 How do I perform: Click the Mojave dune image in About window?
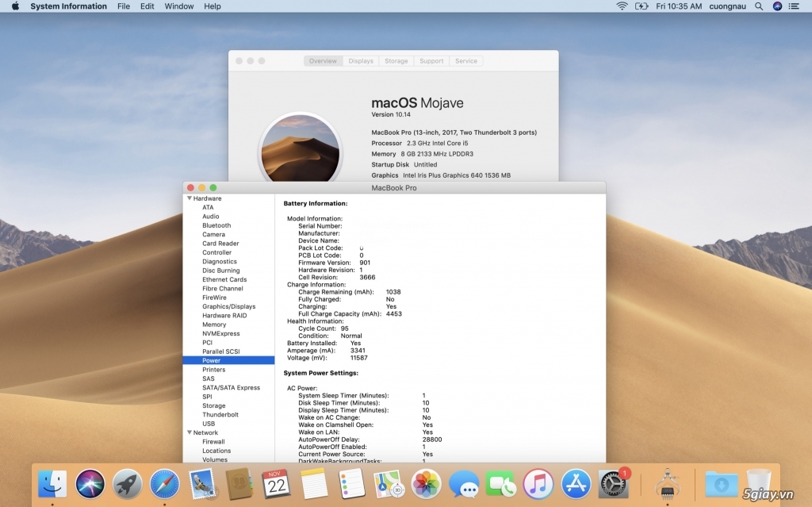click(x=300, y=148)
